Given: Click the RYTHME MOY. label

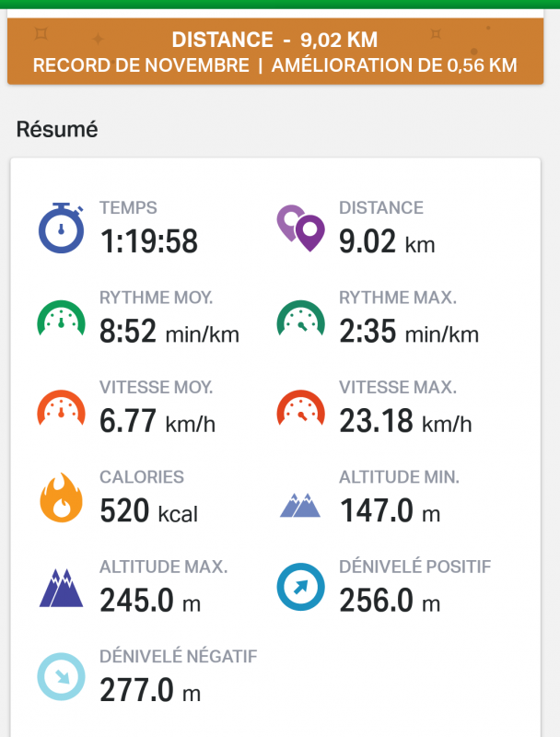Looking at the screenshot, I should 157,298.
